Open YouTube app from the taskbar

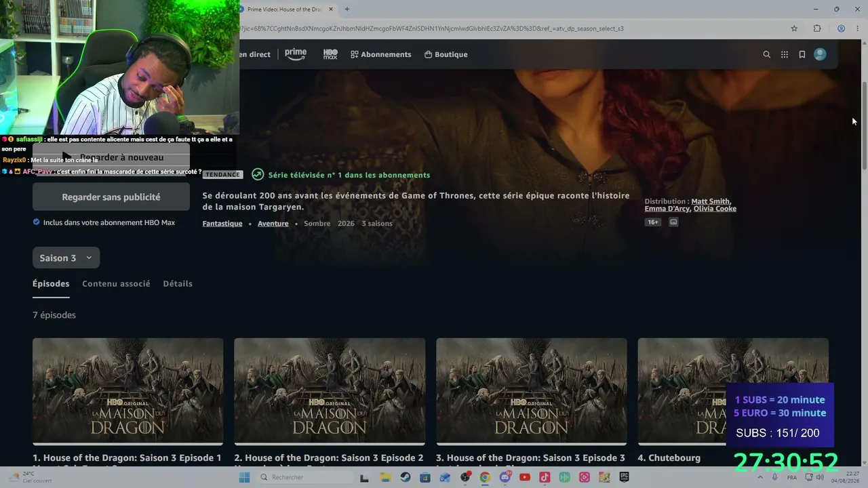coord(525,477)
